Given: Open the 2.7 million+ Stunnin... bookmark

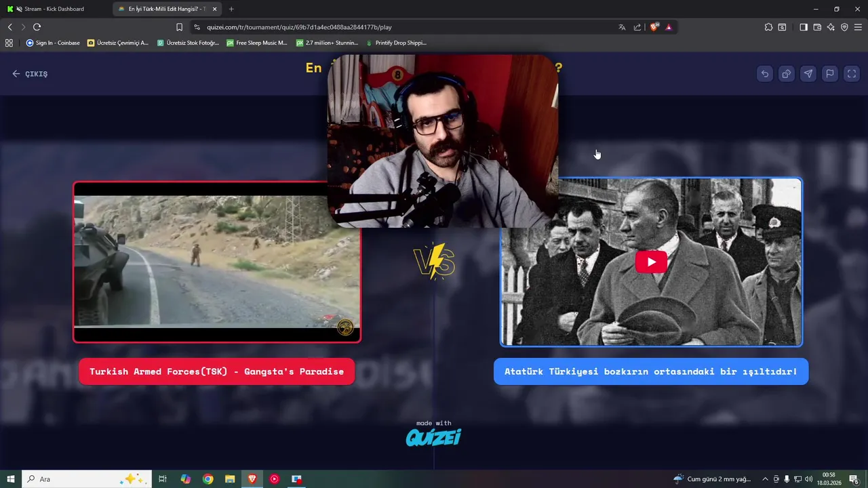Looking at the screenshot, I should [327, 43].
